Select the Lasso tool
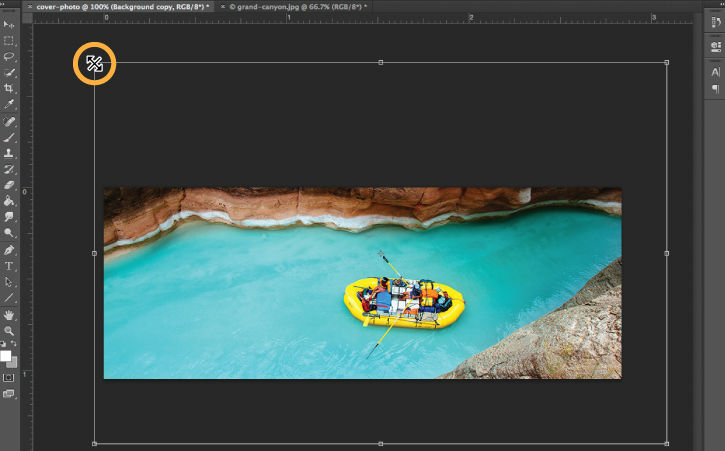 coord(8,56)
